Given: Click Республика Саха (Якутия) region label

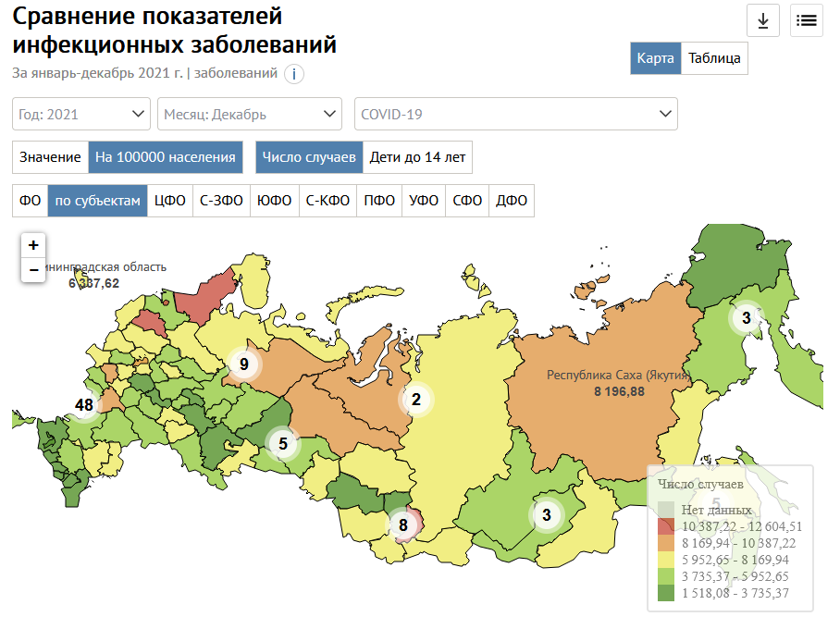Looking at the screenshot, I should [618, 375].
